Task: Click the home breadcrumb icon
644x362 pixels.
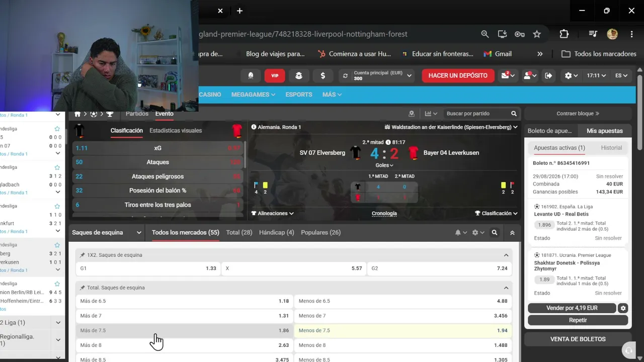Action: 77,114
